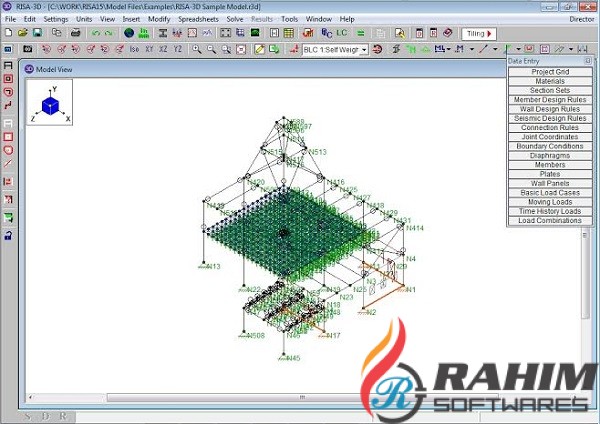This screenshot has width=600, height=424.
Task: Open Project Grid data entry
Action: click(550, 72)
